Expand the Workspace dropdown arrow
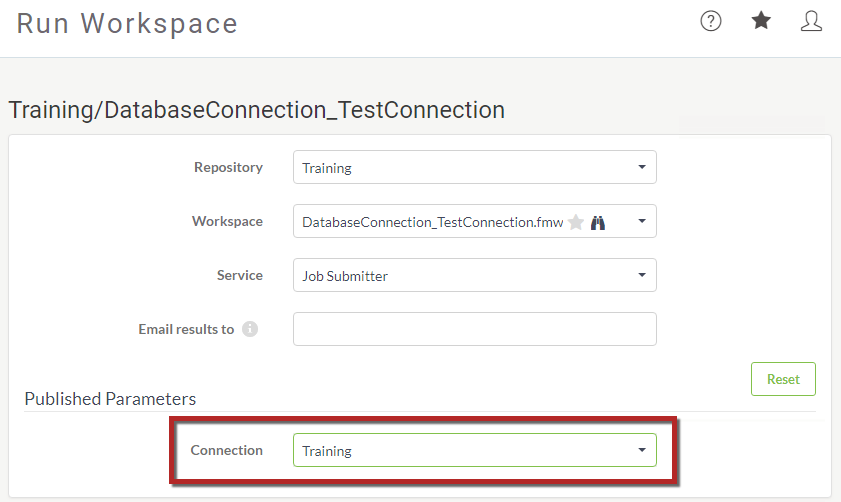 pos(641,221)
